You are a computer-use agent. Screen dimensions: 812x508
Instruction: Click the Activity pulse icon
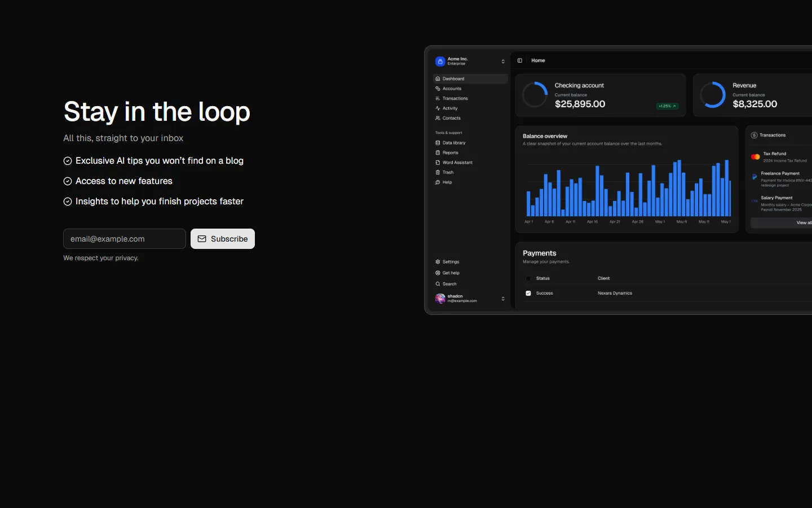[x=438, y=108]
